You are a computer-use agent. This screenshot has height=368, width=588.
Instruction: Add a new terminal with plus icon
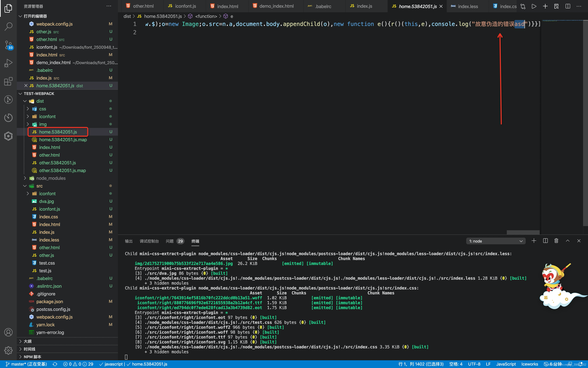[534, 241]
